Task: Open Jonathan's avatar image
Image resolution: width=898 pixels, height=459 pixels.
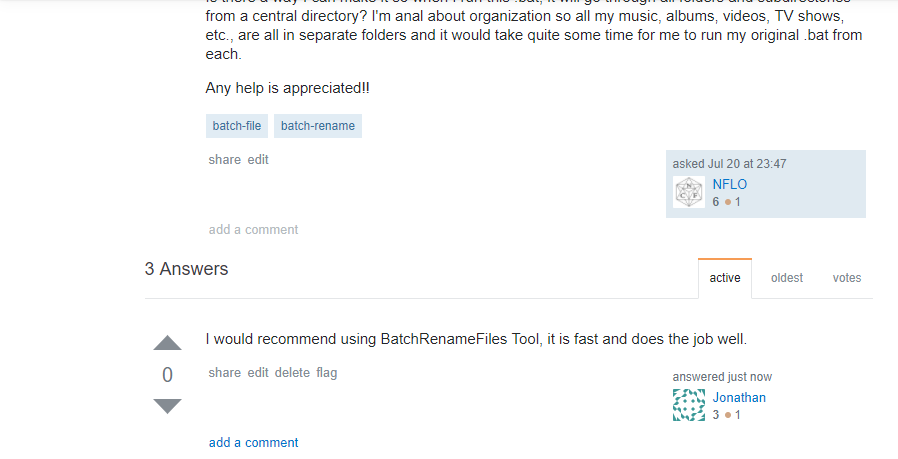Action: [x=689, y=405]
